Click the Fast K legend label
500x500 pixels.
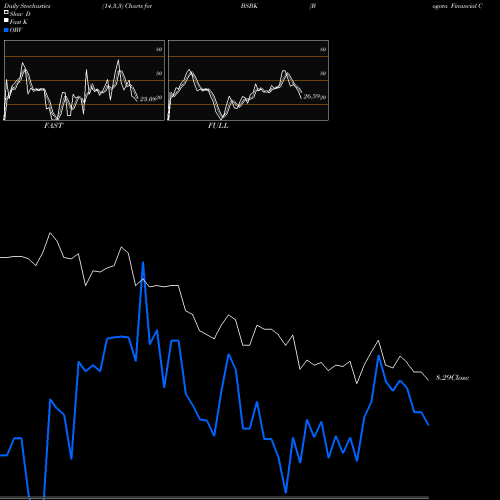pos(19,22)
